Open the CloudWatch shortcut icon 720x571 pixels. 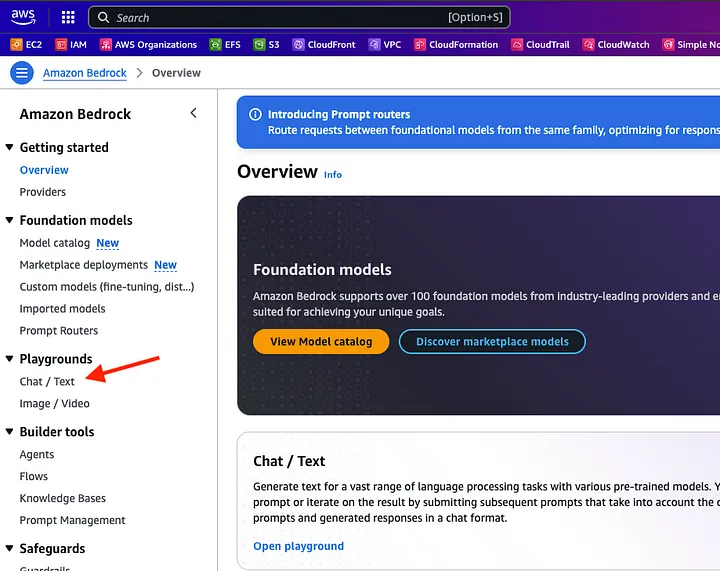[x=588, y=45]
